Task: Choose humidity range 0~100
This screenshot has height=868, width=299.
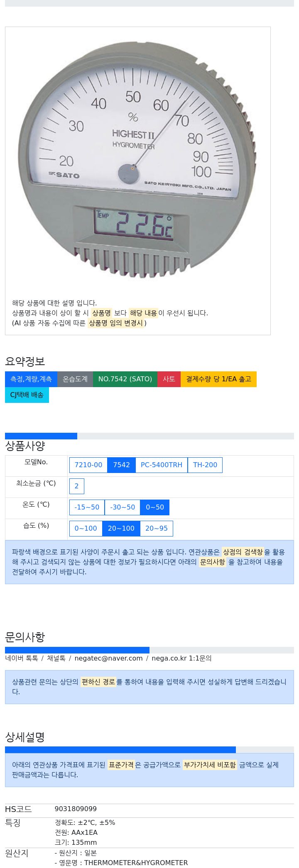Action: point(86,529)
